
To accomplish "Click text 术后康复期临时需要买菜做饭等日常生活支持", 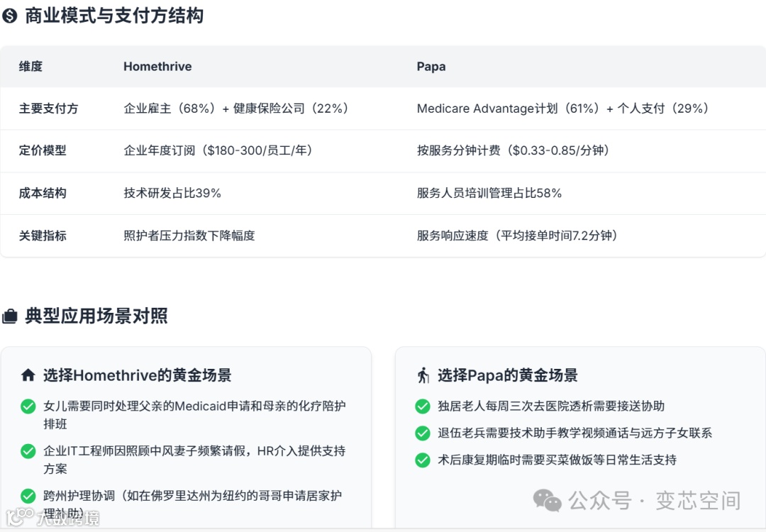I will pyautogui.click(x=557, y=460).
